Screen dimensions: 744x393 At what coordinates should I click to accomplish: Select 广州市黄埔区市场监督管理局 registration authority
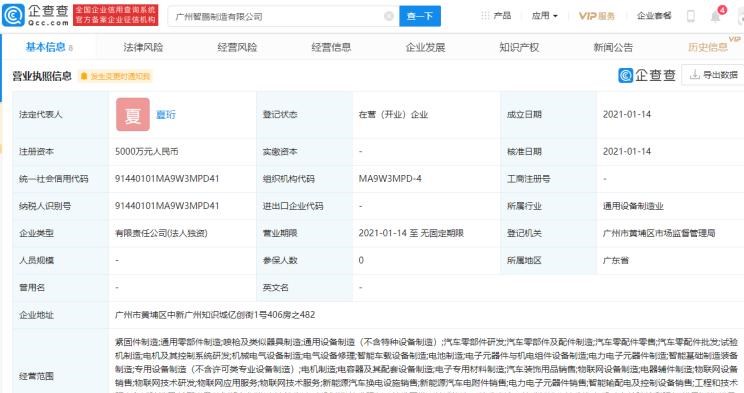click(659, 233)
